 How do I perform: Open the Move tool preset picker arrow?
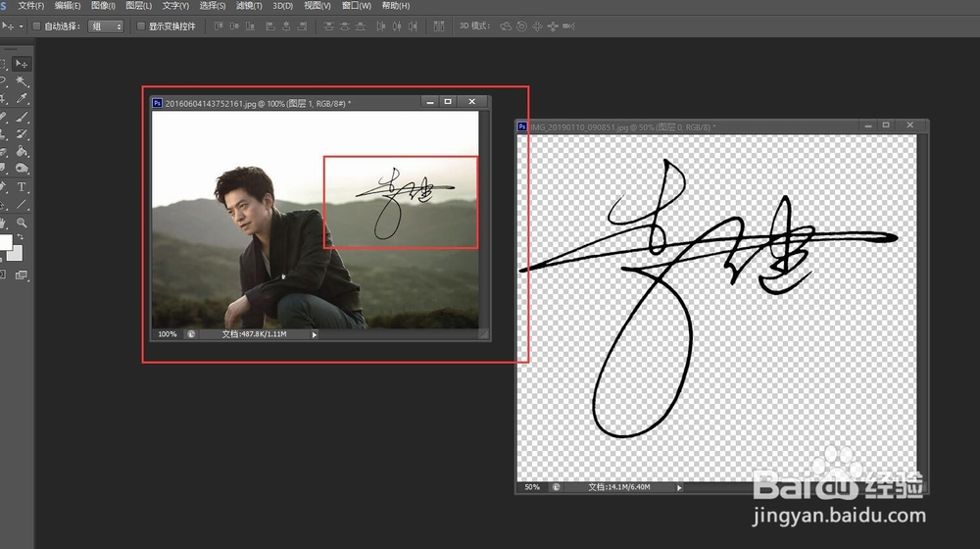point(21,26)
